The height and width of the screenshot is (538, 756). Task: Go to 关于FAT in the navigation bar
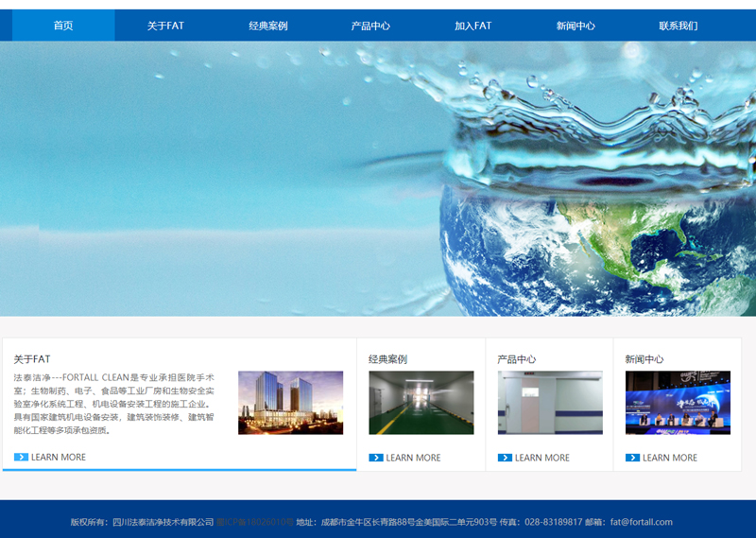click(x=165, y=26)
